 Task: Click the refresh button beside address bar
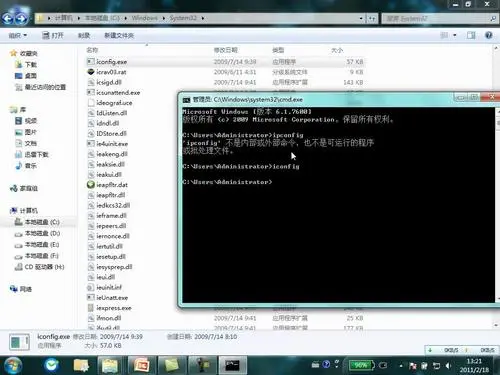click(x=372, y=18)
